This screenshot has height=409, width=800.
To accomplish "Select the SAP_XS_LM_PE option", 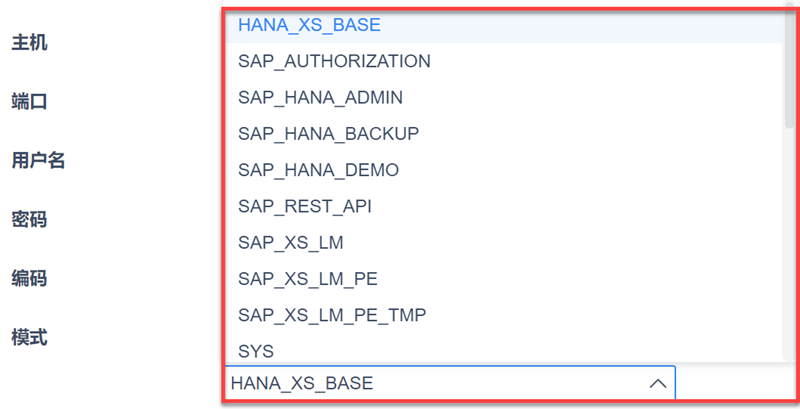I will pyautogui.click(x=307, y=278).
